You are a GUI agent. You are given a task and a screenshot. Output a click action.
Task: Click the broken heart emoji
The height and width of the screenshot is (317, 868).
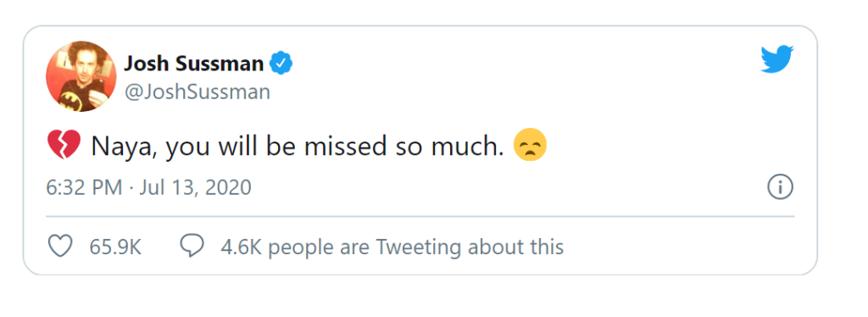pyautogui.click(x=64, y=146)
